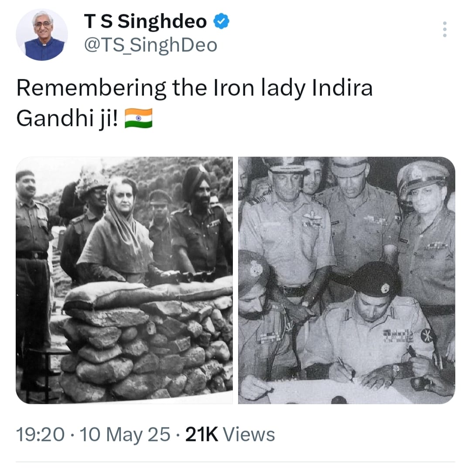Click the blue verified badge
This screenshot has width=471, height=476.
221,21
